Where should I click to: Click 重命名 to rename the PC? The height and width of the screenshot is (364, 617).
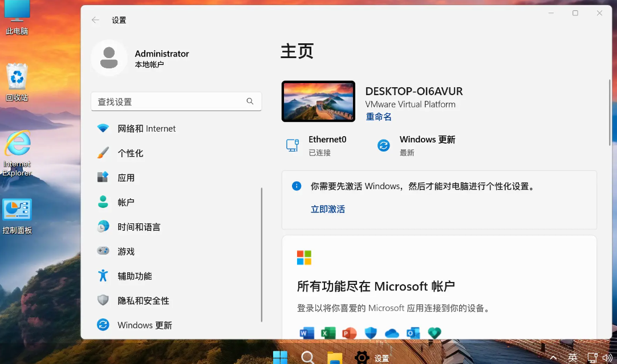pyautogui.click(x=379, y=117)
